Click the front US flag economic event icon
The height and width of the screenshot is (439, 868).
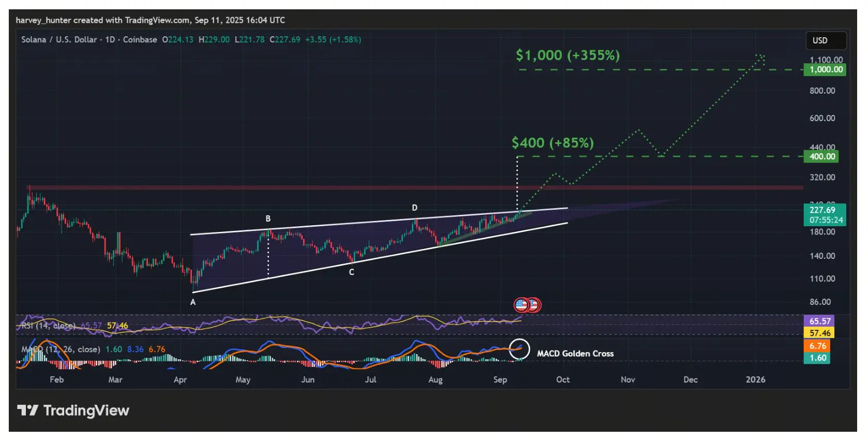click(x=521, y=305)
